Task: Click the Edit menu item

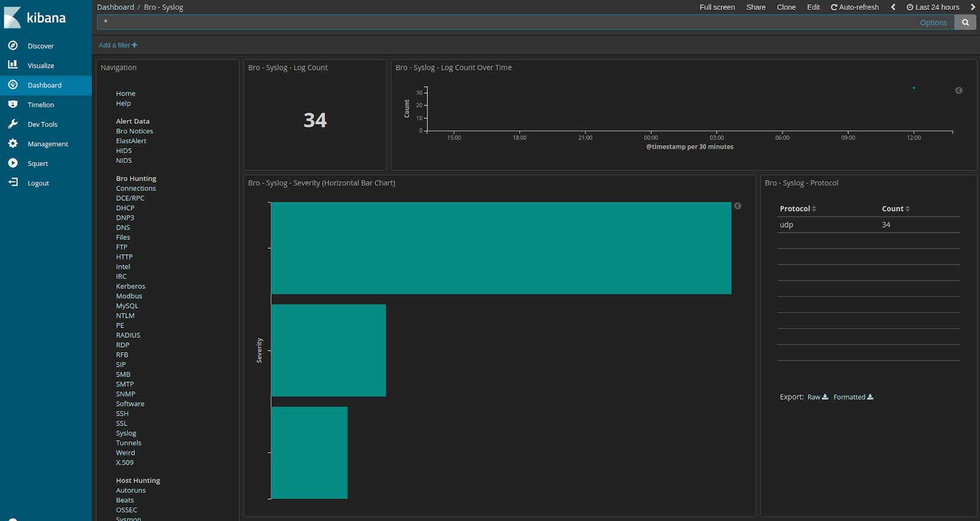Action: (x=813, y=7)
